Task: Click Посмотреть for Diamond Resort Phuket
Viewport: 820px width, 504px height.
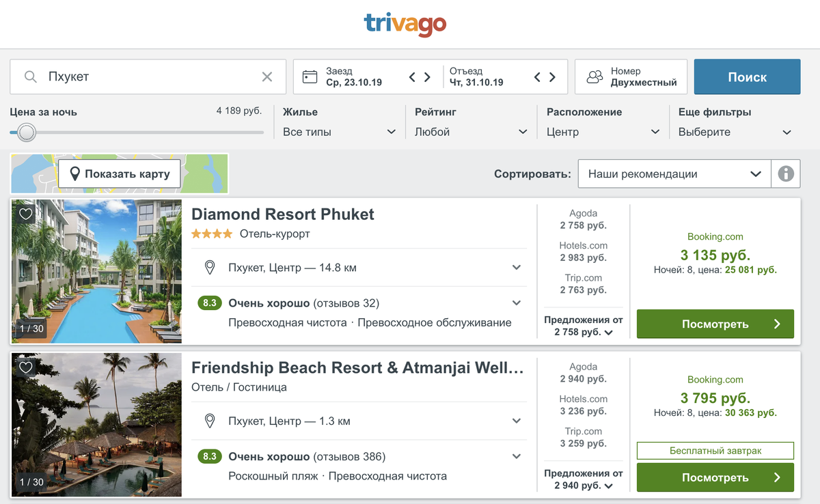Action: pos(715,324)
